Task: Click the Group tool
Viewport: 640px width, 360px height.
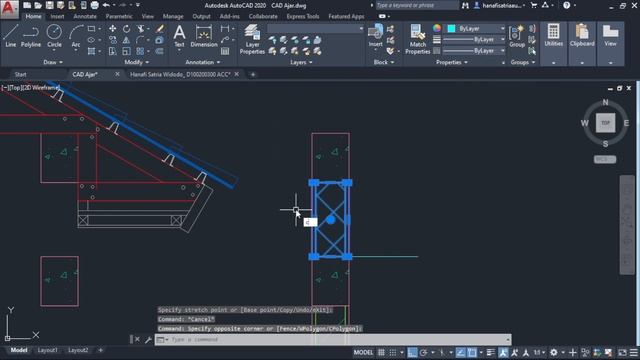Action: 517,36
